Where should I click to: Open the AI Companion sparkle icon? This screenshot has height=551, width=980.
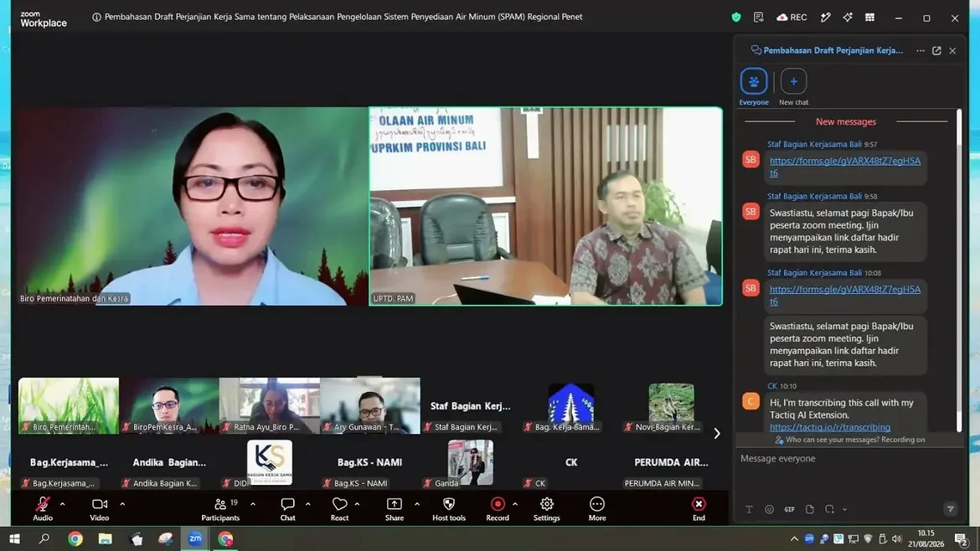[848, 18]
